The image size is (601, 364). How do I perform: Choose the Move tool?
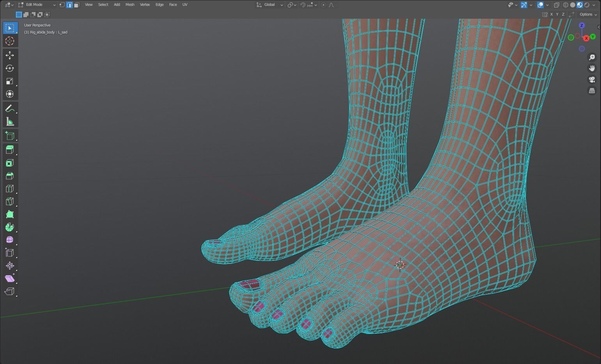10,55
